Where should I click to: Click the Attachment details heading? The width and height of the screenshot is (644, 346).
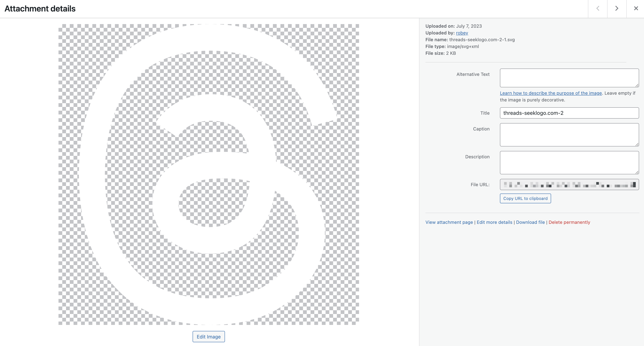[40, 8]
